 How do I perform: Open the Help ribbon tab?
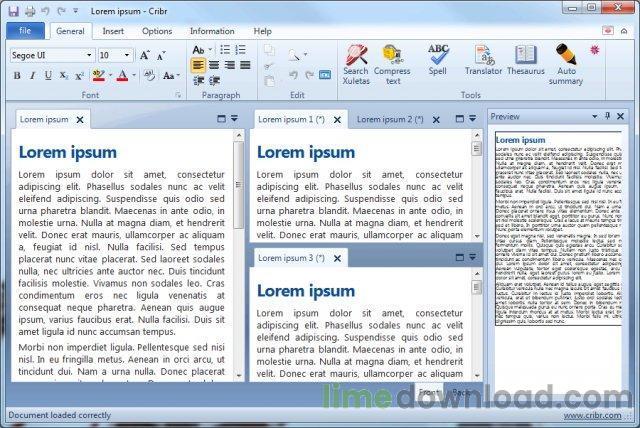pyautogui.click(x=262, y=31)
